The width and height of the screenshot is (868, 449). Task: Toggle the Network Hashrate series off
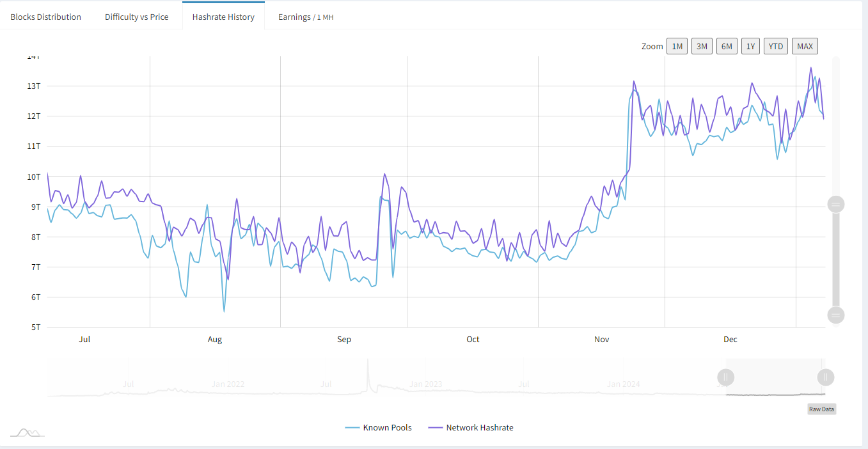(x=471, y=427)
